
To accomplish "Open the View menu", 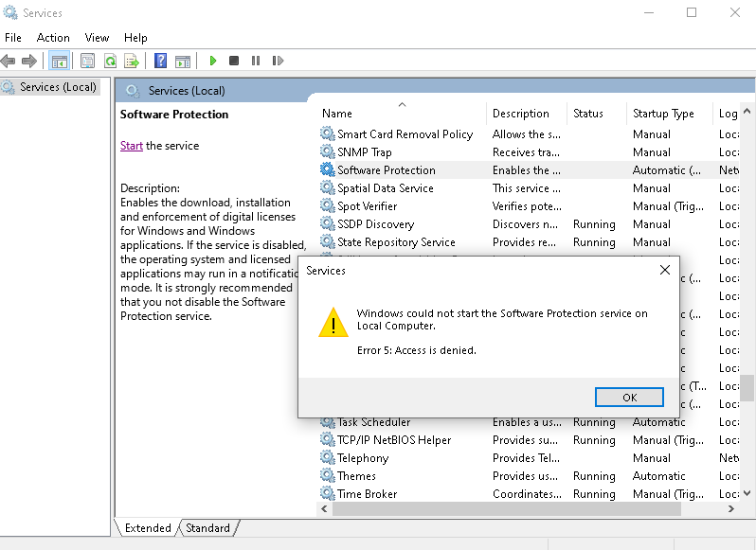I will point(97,38).
